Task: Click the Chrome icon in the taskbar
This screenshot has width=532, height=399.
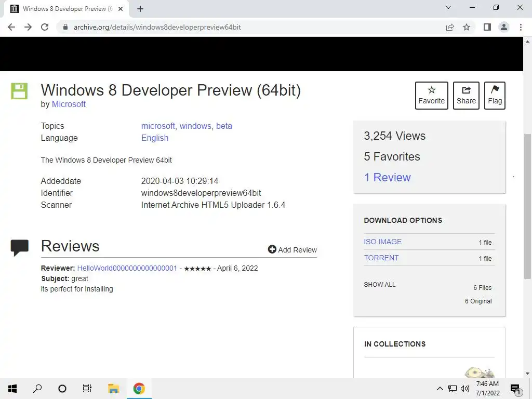Action: tap(139, 389)
